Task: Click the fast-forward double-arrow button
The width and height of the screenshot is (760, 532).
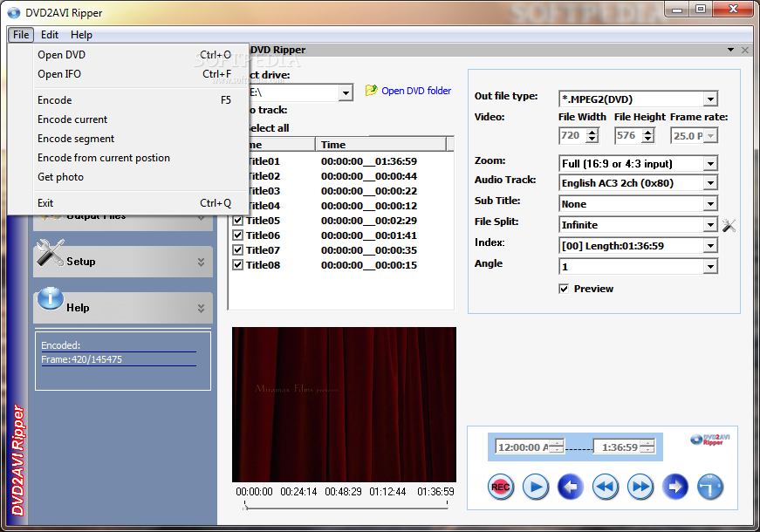Action: point(640,487)
